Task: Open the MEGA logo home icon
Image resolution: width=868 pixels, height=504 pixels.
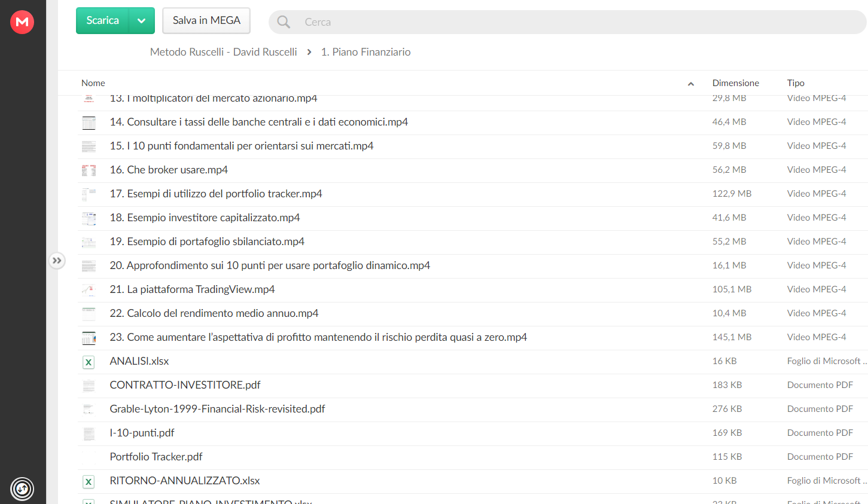Action: [22, 22]
